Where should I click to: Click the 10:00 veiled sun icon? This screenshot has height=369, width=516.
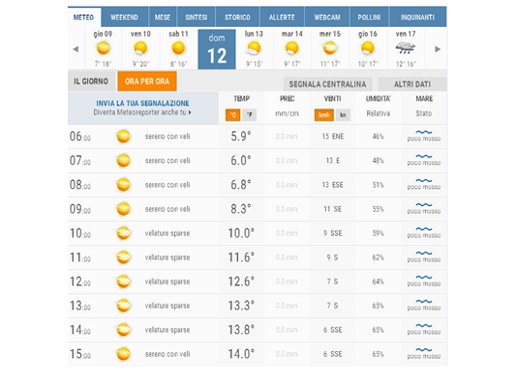point(123,233)
